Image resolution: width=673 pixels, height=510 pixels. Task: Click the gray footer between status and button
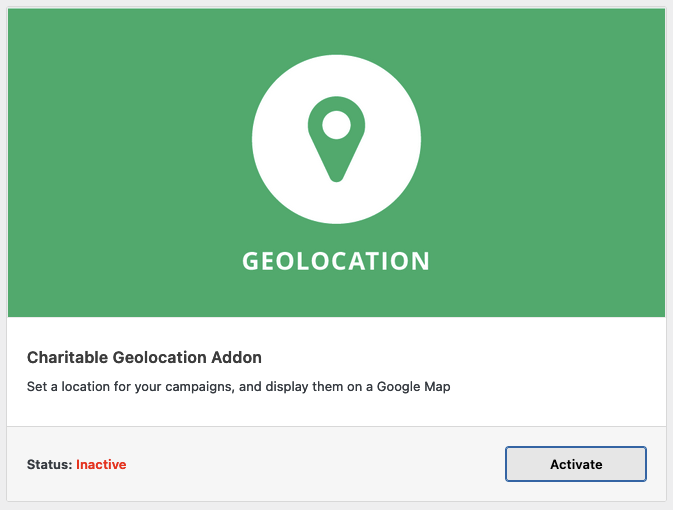coord(315,464)
